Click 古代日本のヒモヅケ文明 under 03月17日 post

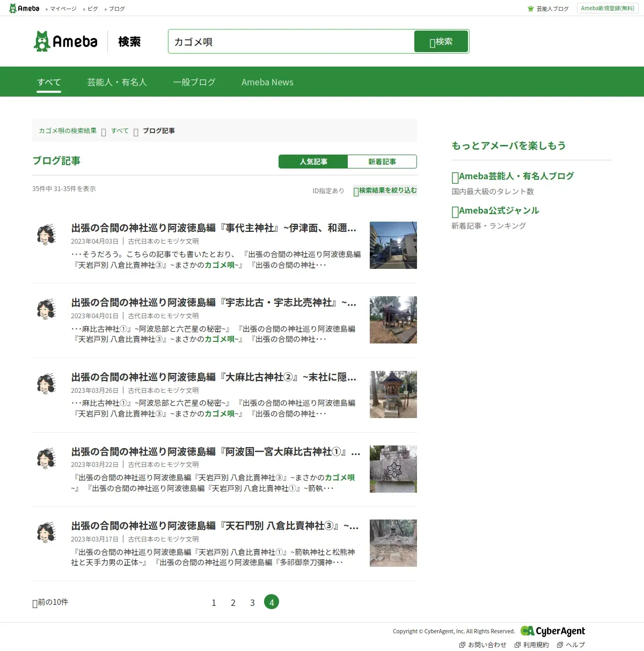point(163,539)
